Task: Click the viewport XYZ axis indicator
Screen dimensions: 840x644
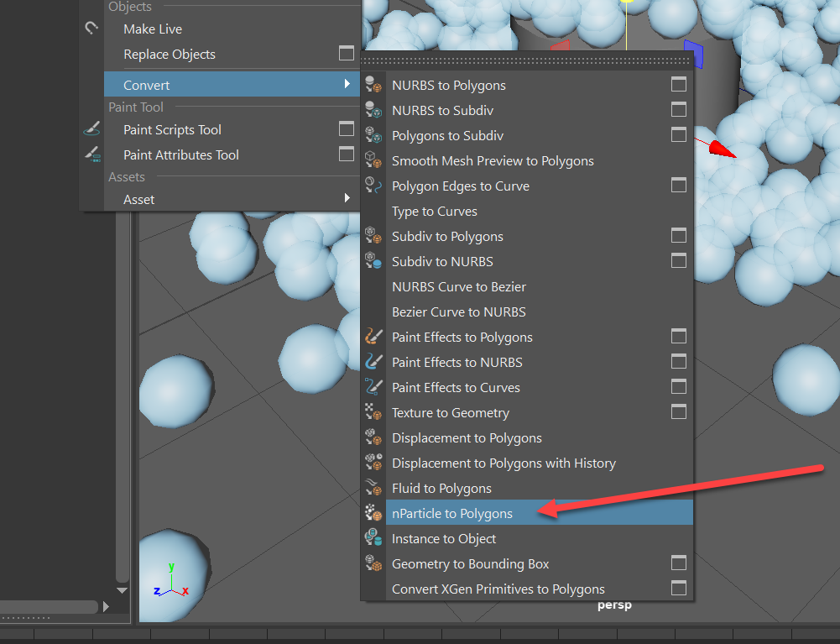Action: (x=171, y=580)
